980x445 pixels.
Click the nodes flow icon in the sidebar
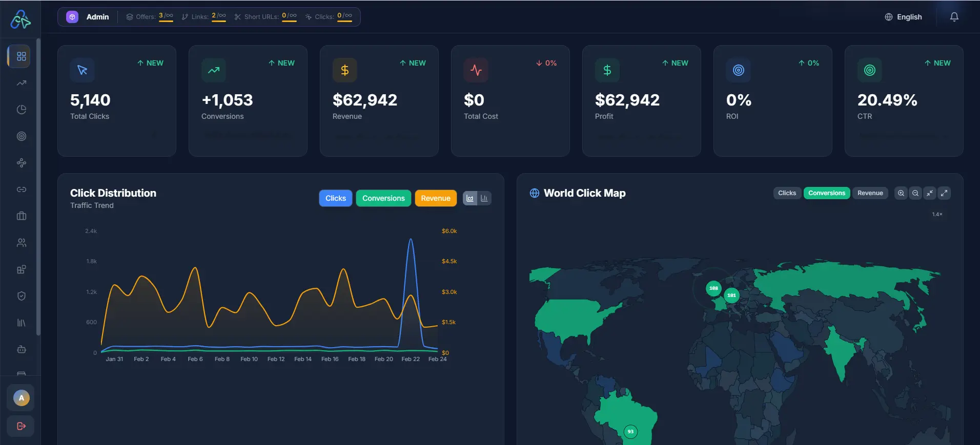click(x=21, y=163)
